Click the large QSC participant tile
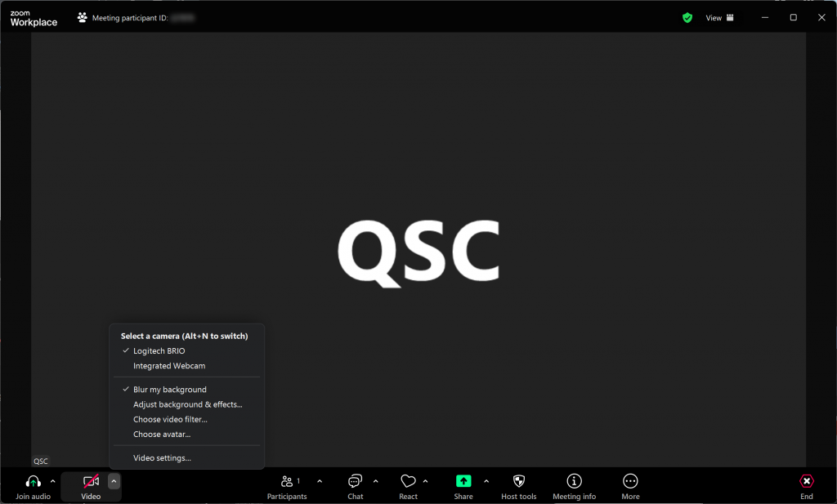 click(x=418, y=250)
